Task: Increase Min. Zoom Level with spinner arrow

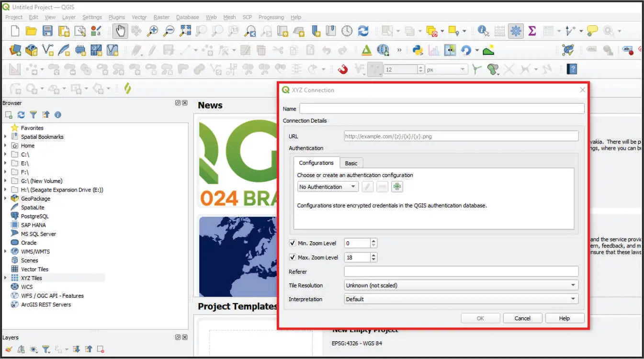Action: pos(374,241)
